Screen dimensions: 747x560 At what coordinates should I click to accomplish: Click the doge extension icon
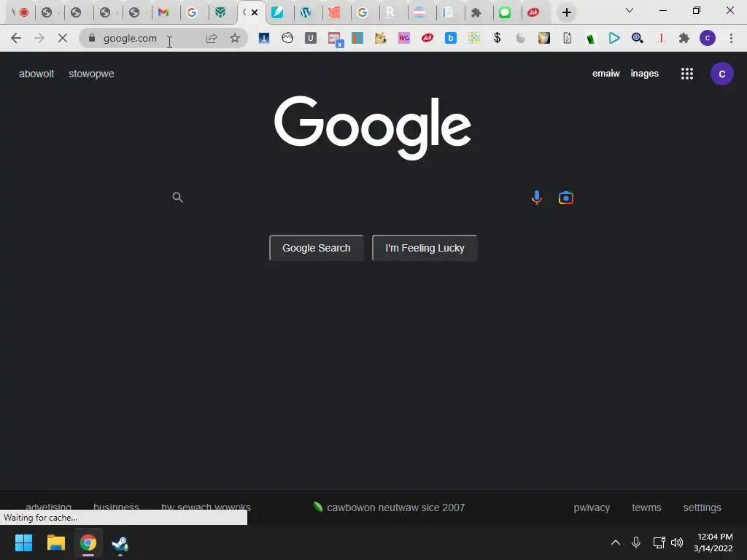click(380, 38)
